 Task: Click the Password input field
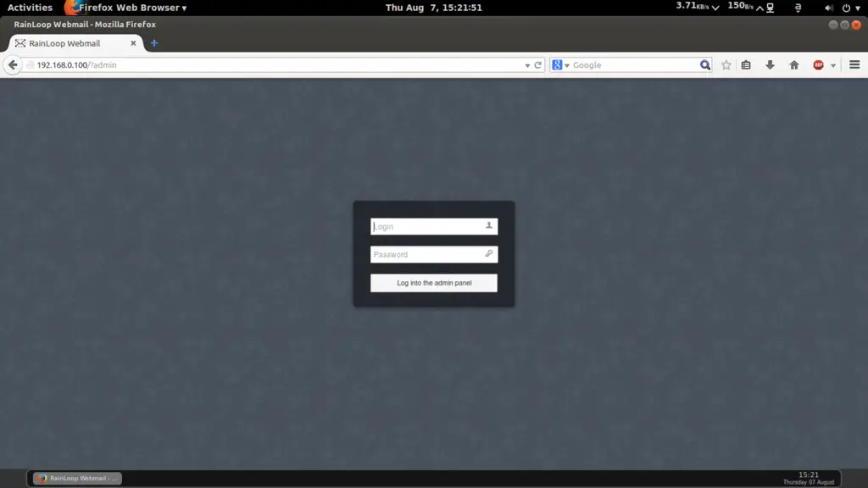433,254
